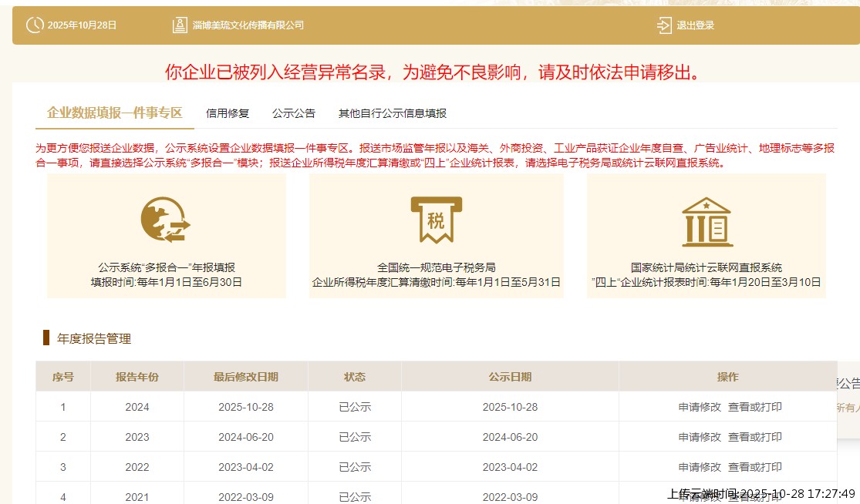The height and width of the screenshot is (504, 860).
Task: Click the clock icon beside the date
Action: [35, 25]
